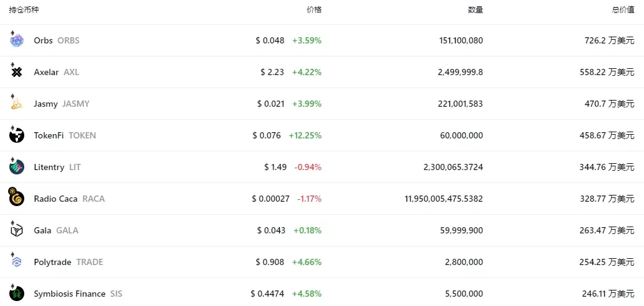This screenshot has height=306, width=644.
Task: Open the Orbs ORBS token name
Action: point(57,40)
